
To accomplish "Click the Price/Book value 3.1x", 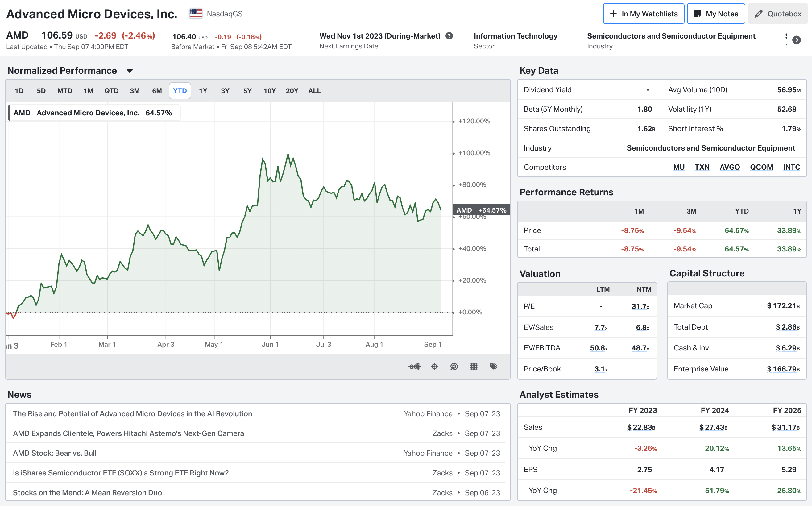I will click(601, 369).
